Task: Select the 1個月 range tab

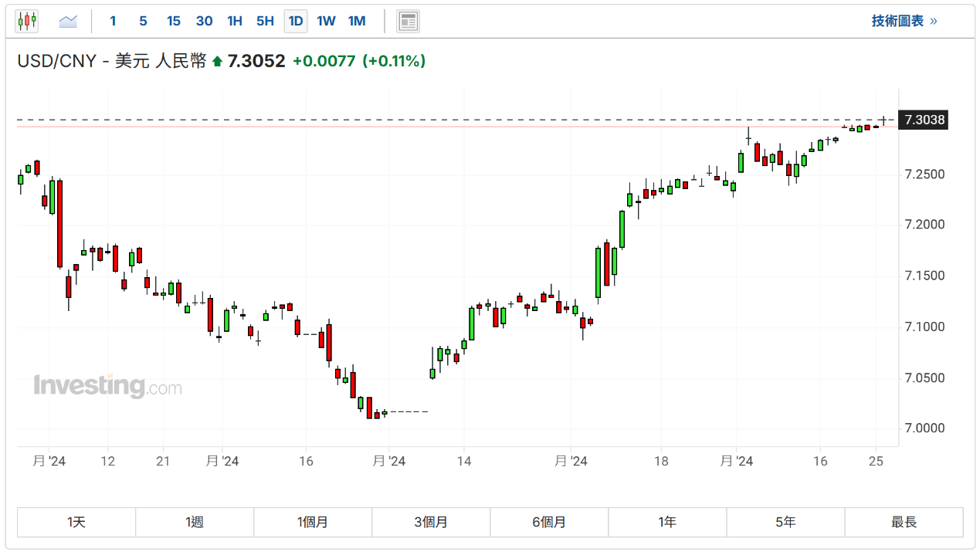Action: (x=313, y=523)
